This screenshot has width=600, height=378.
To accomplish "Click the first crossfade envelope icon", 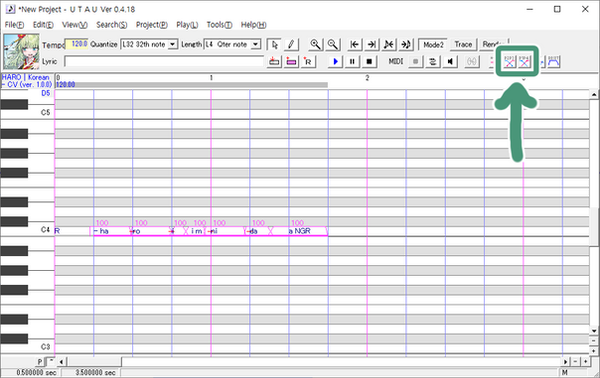I will (509, 62).
